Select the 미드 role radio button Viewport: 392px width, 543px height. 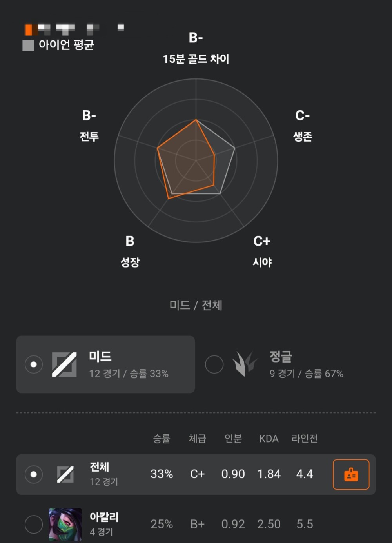pyautogui.click(x=34, y=364)
